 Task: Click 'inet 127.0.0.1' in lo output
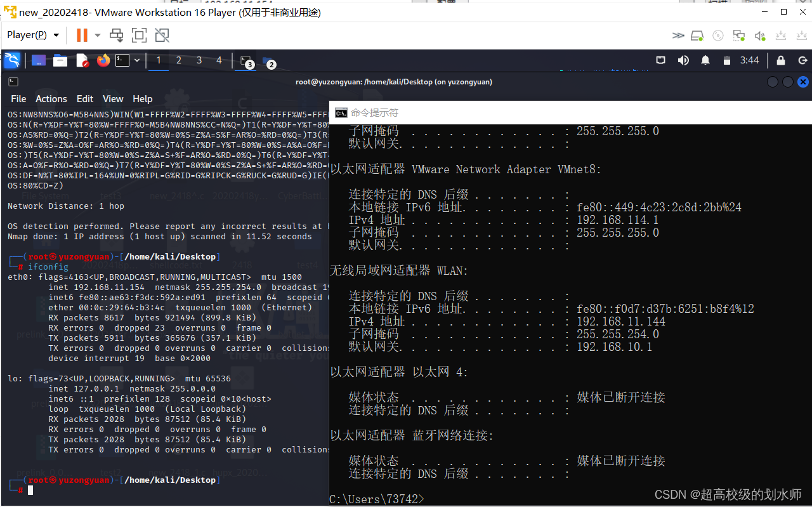click(86, 389)
